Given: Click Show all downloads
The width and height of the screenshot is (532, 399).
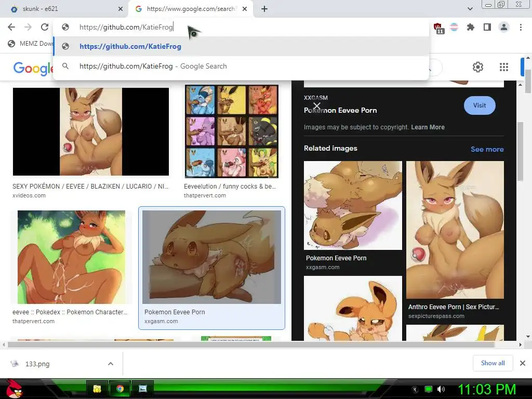Looking at the screenshot, I should (x=493, y=363).
